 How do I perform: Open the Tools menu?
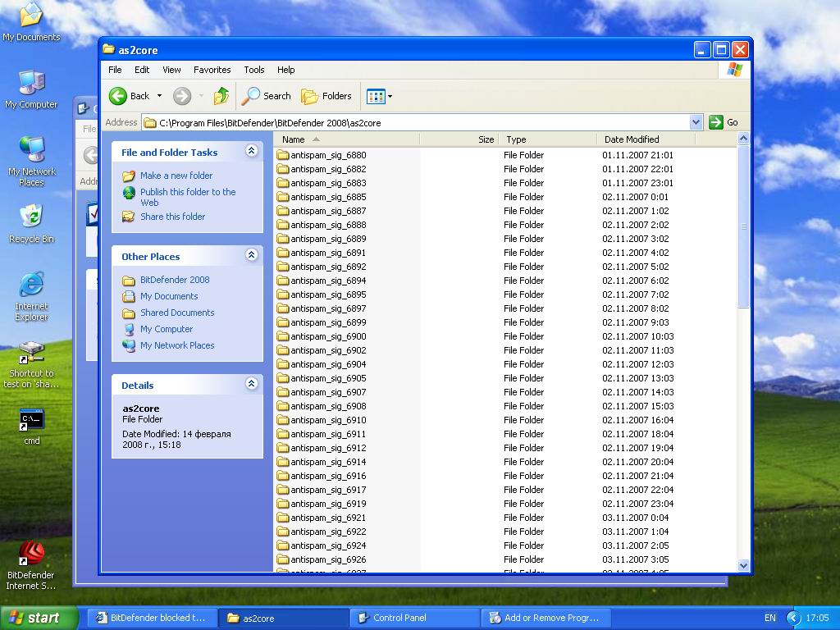tap(254, 70)
